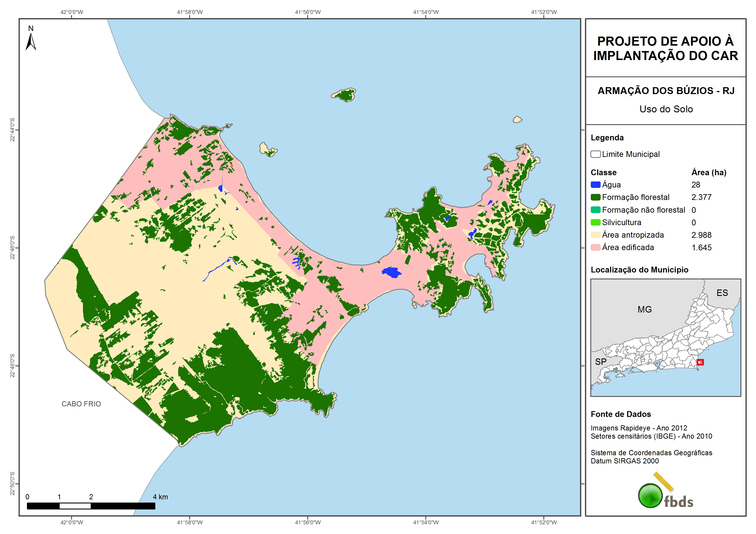Image resolution: width=756 pixels, height=534 pixels.
Task: Click the red square locator on inset map
Action: tap(700, 362)
